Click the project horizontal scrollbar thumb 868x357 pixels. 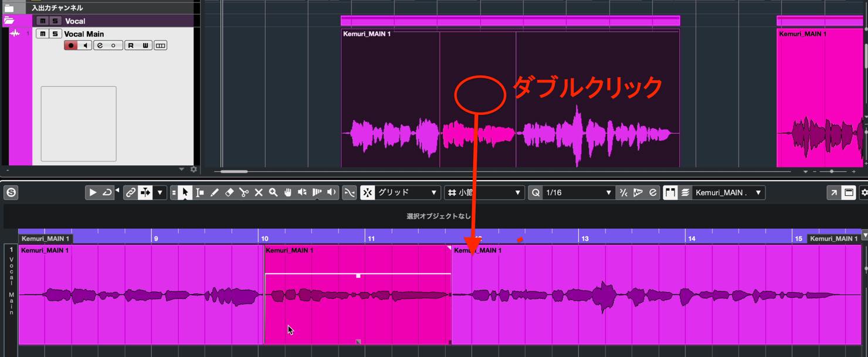click(x=234, y=172)
